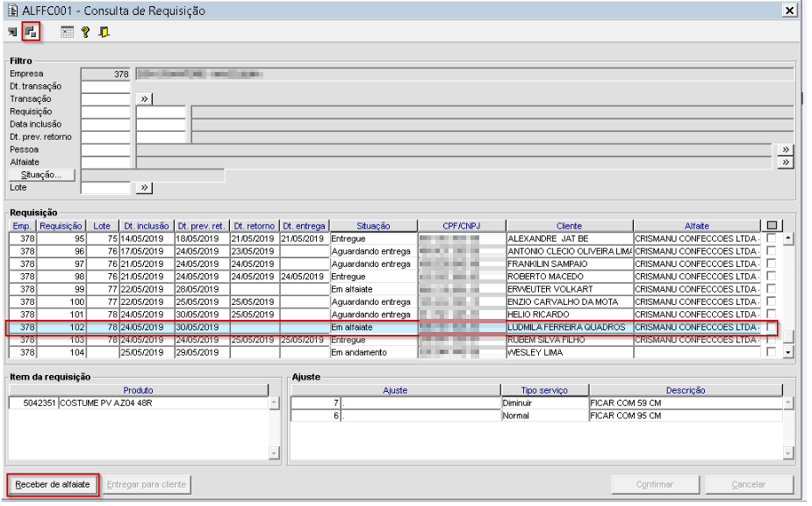
Task: Select the ROBERTO MACEDO client cell
Action: pos(570,277)
